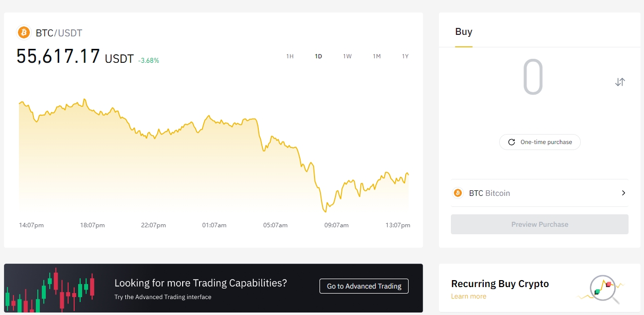Screen dimensions: 644x315
Task: Select the 1H chart timeframe
Action: pos(290,56)
